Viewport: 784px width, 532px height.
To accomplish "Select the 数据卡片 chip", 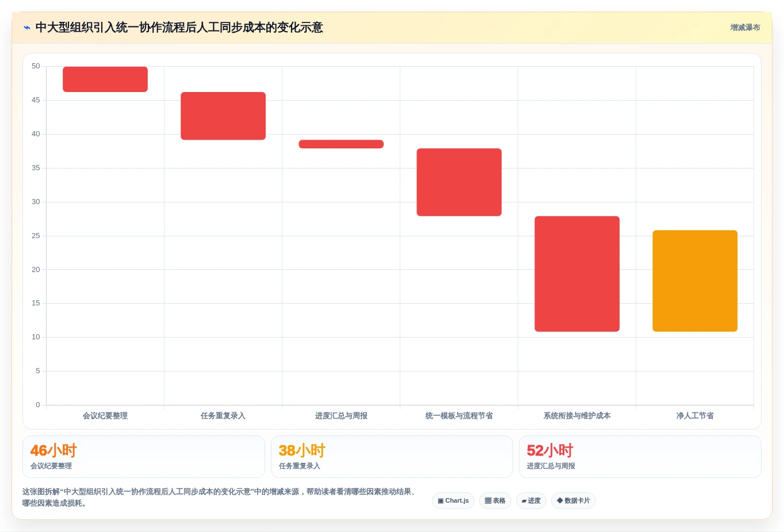I will click(573, 501).
